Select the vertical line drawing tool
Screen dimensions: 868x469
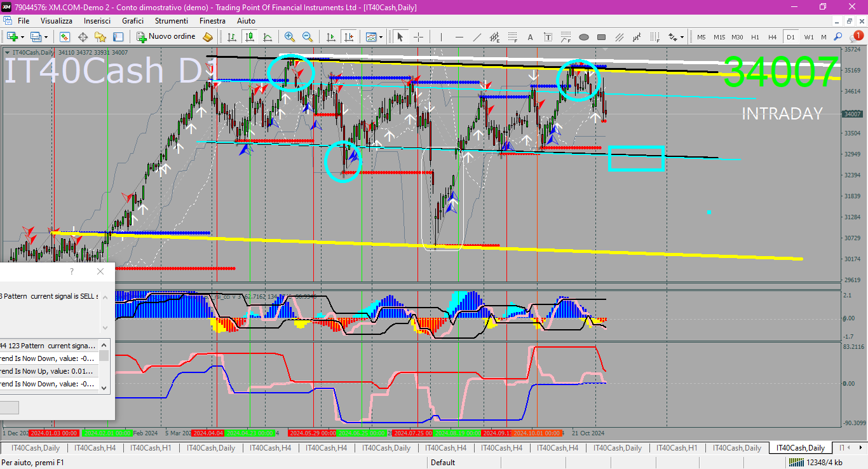(x=442, y=37)
